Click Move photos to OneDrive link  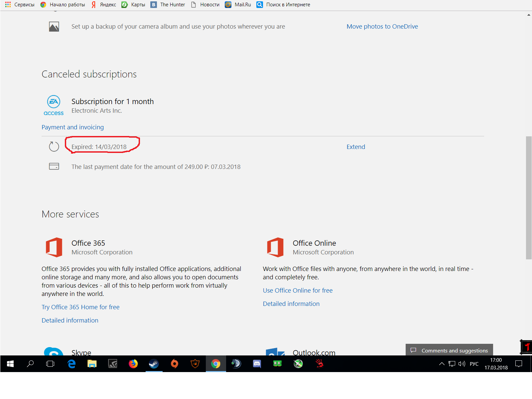pyautogui.click(x=382, y=27)
